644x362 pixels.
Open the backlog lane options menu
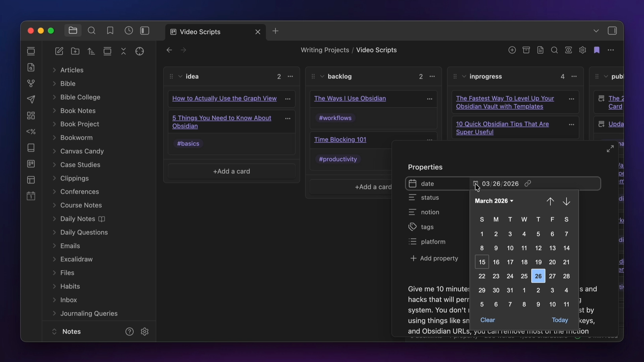pos(432,77)
